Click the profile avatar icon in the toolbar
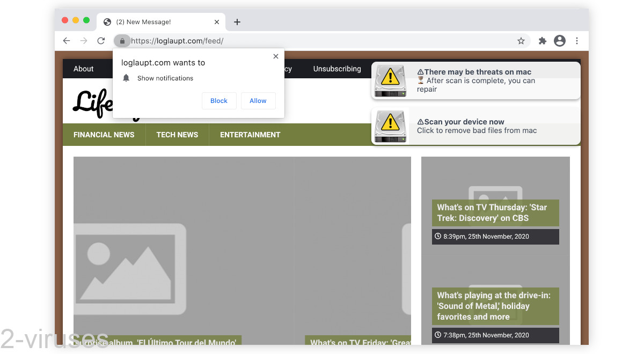The width and height of the screenshot is (644, 354). tap(560, 41)
